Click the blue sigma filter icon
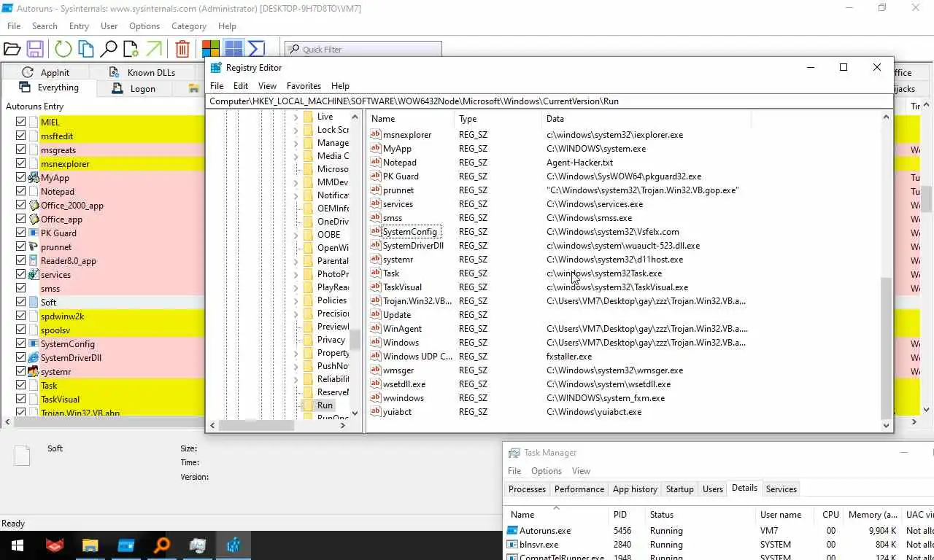 point(256,49)
